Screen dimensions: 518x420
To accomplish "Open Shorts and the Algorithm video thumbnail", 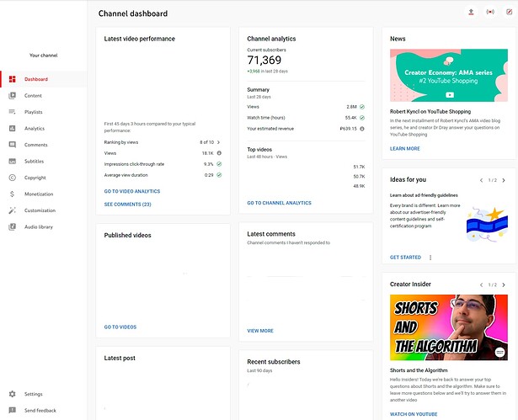I will [449, 327].
